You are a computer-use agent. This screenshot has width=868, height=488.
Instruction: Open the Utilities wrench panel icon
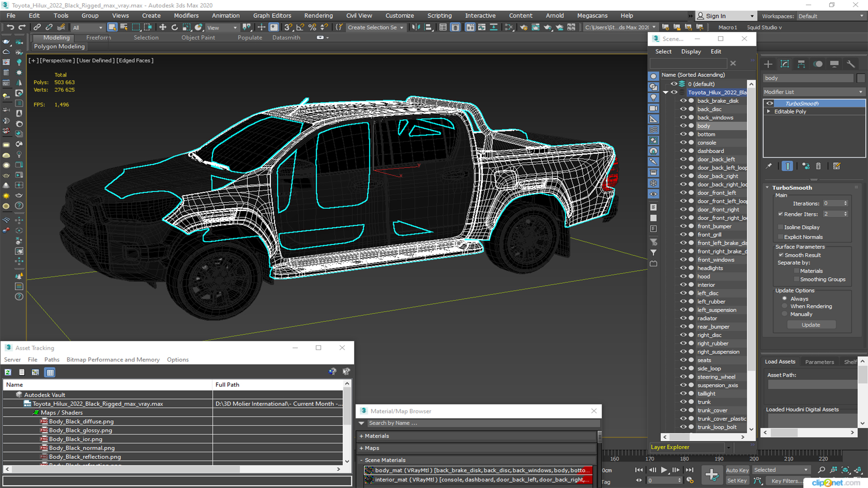[x=851, y=64]
